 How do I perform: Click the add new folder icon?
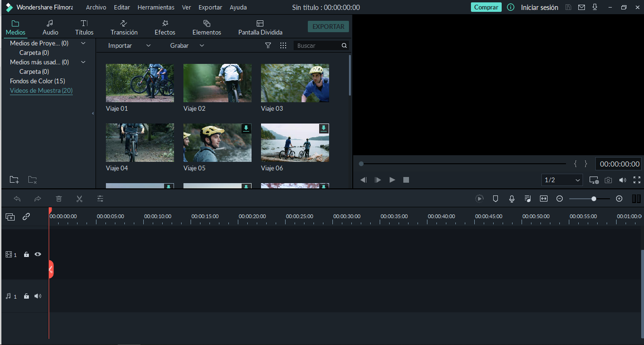[x=14, y=180]
